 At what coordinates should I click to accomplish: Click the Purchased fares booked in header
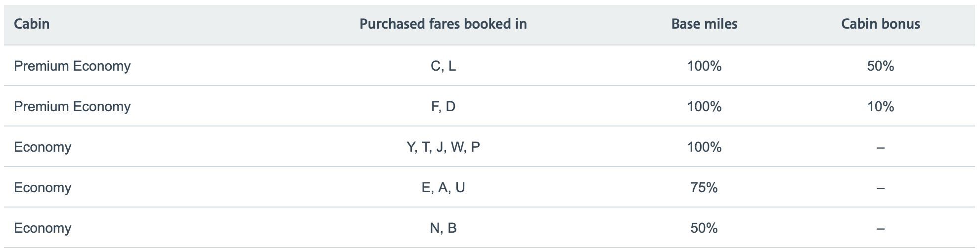443,24
